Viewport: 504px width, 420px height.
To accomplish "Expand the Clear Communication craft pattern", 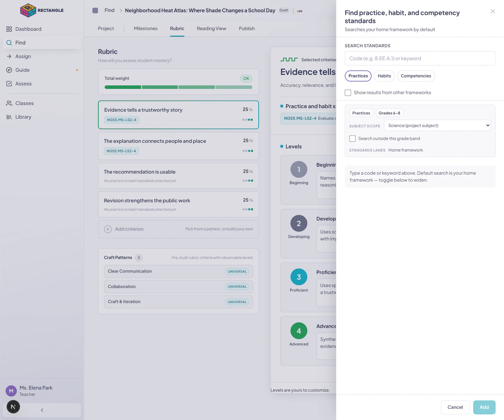I will [x=178, y=271].
